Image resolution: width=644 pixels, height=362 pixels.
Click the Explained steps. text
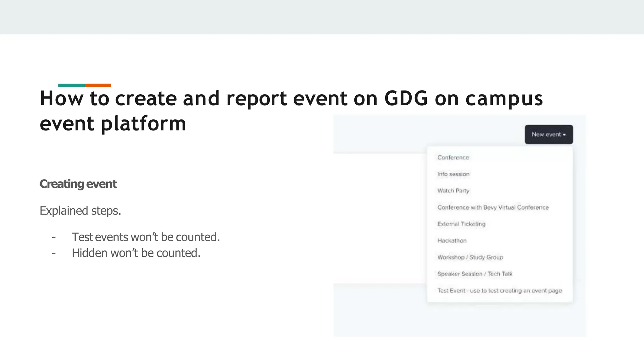pos(80,211)
